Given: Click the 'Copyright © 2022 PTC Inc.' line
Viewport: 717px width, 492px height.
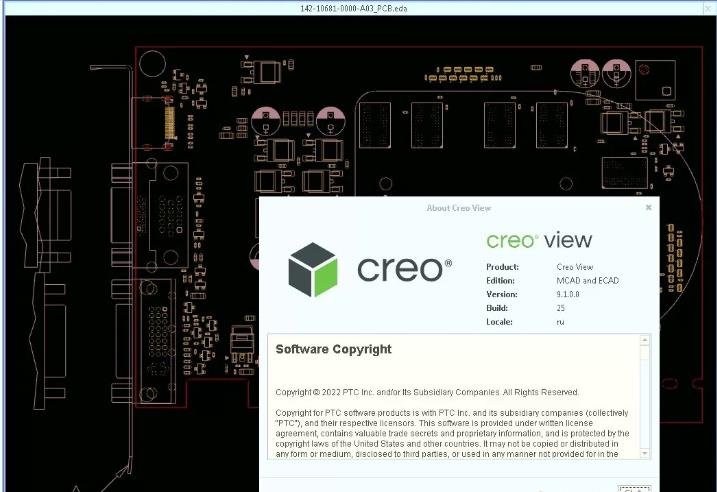Looking at the screenshot, I should point(427,392).
